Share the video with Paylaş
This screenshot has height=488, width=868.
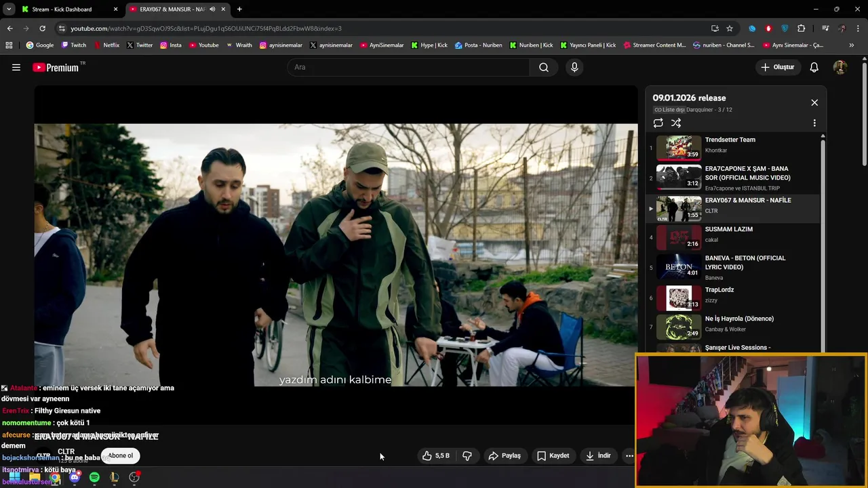[505, 455]
